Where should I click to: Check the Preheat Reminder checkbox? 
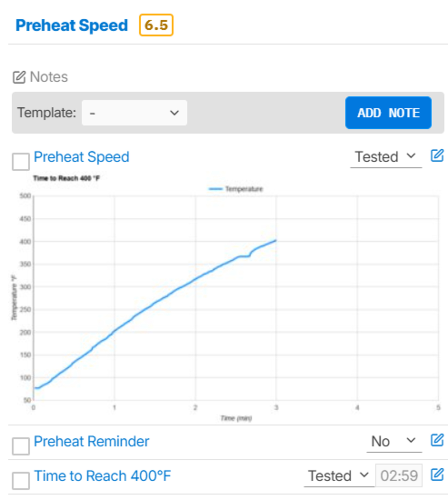(x=21, y=446)
